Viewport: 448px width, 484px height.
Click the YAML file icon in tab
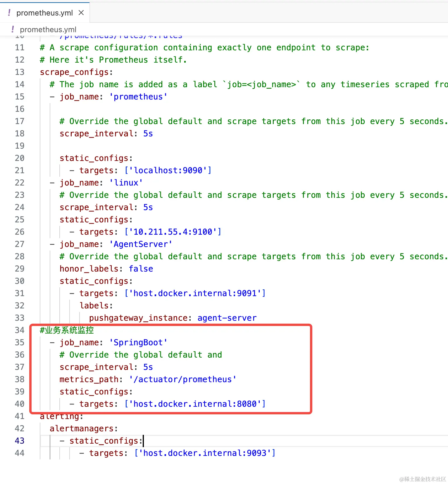click(x=9, y=13)
